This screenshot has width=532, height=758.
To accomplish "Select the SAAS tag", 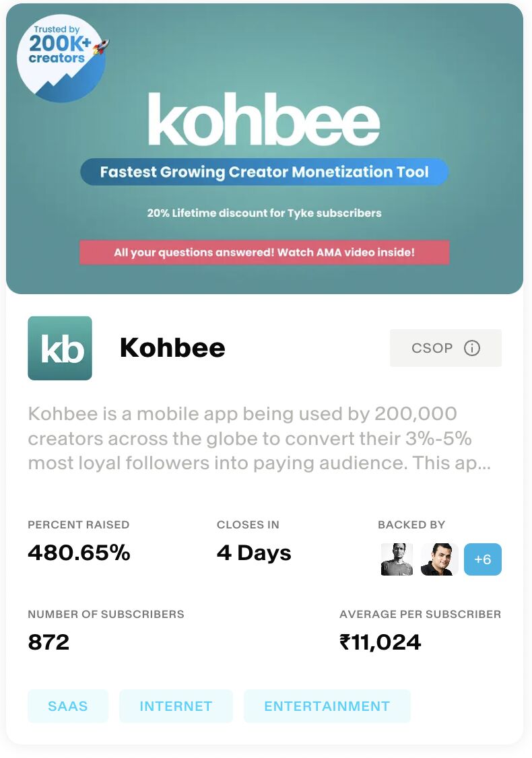I will [x=68, y=706].
